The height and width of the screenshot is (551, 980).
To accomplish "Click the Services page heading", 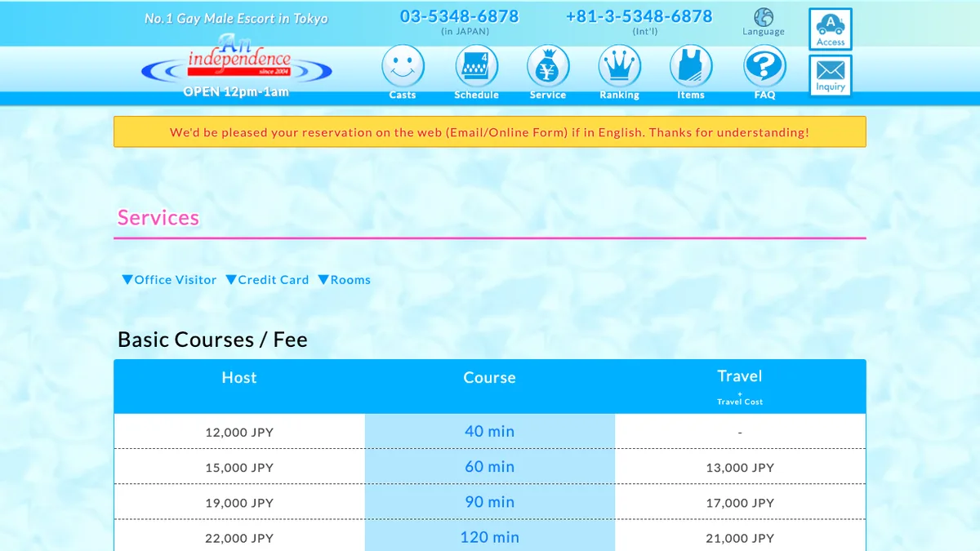I will tap(158, 218).
